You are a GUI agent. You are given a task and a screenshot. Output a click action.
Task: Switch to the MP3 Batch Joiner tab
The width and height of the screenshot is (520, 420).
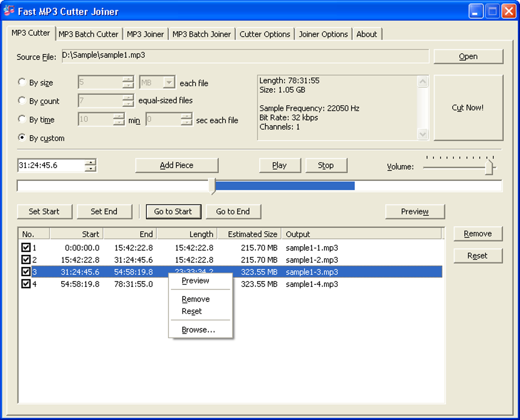[202, 34]
